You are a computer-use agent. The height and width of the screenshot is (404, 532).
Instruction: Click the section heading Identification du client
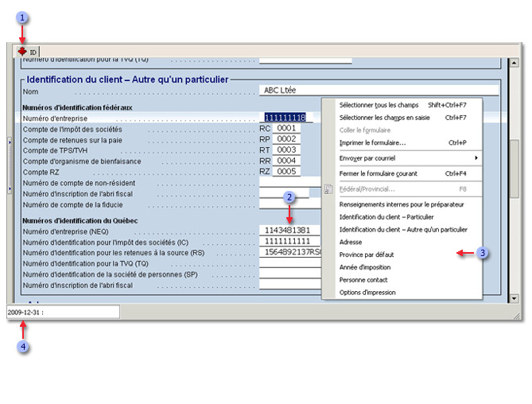click(x=127, y=80)
